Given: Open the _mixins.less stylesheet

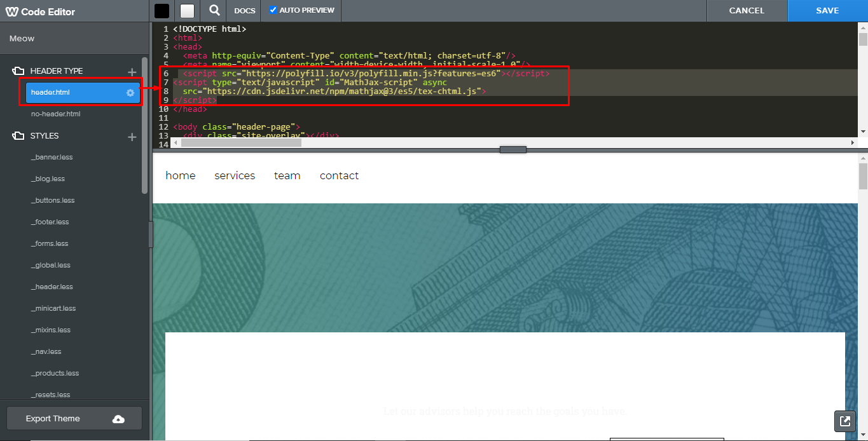Looking at the screenshot, I should [51, 330].
